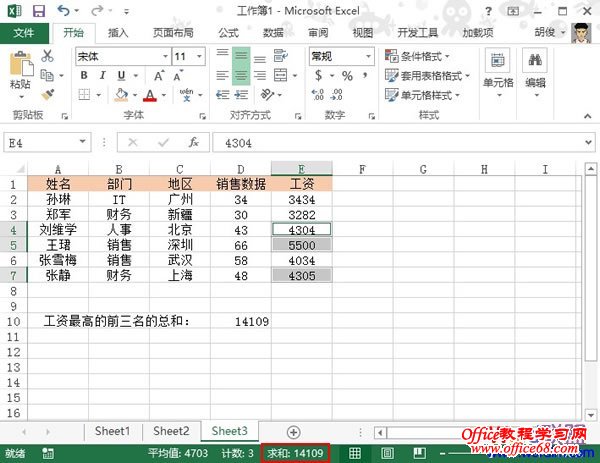Switch to 公式 Formulas tab
This screenshot has width=600, height=463.
point(228,33)
